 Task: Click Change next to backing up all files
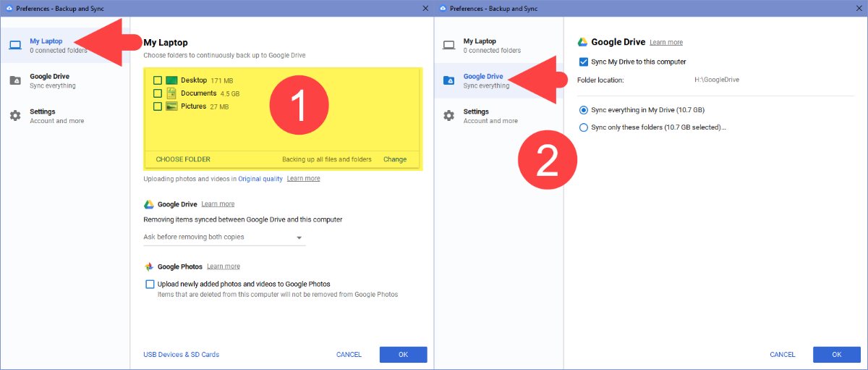pyautogui.click(x=395, y=159)
